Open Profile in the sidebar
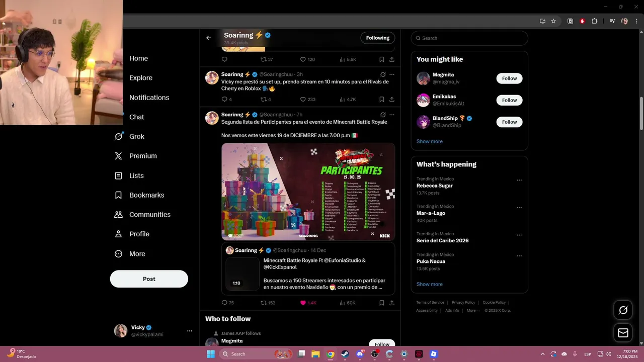The width and height of the screenshot is (644, 362). [132, 234]
